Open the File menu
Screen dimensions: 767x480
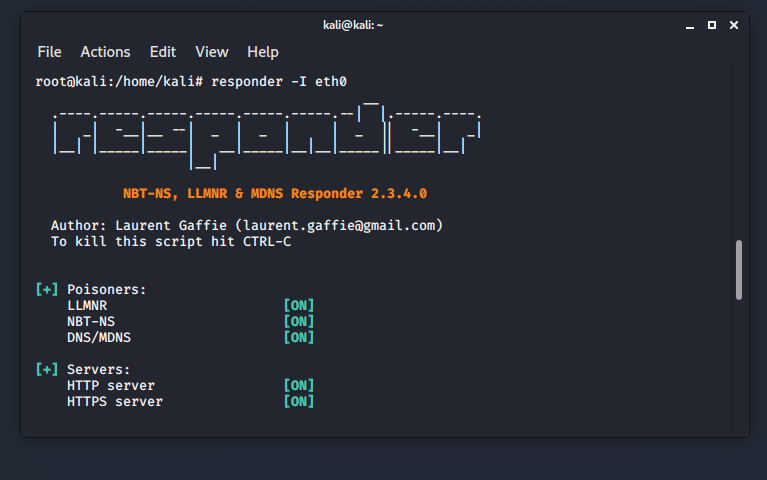click(x=49, y=52)
